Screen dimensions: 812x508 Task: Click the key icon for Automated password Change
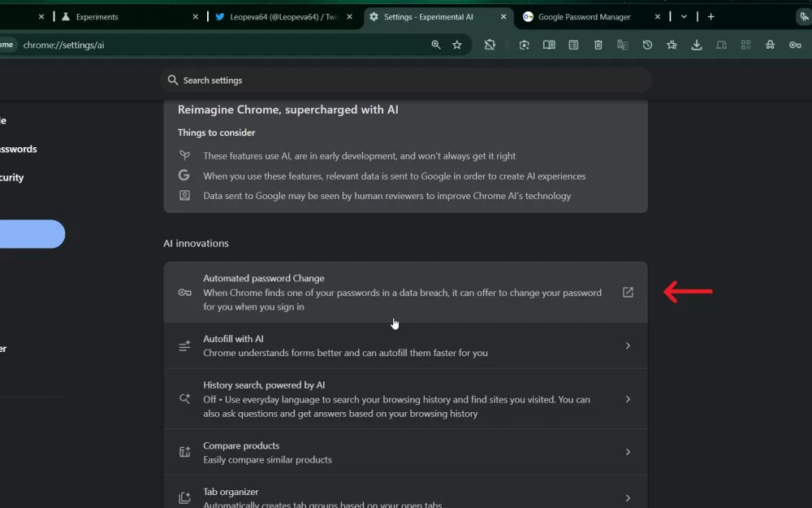pos(184,293)
